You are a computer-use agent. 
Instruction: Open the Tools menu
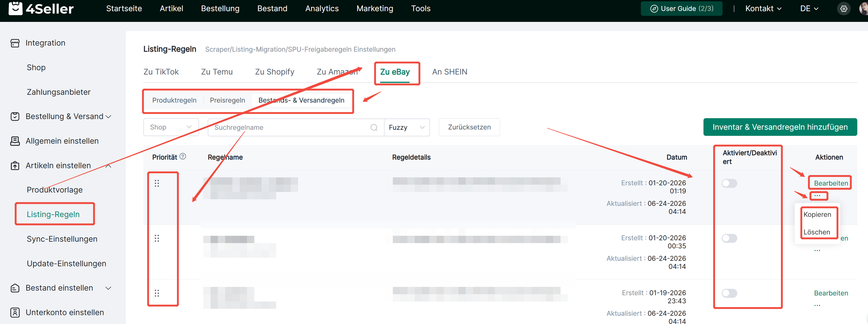pyautogui.click(x=420, y=9)
